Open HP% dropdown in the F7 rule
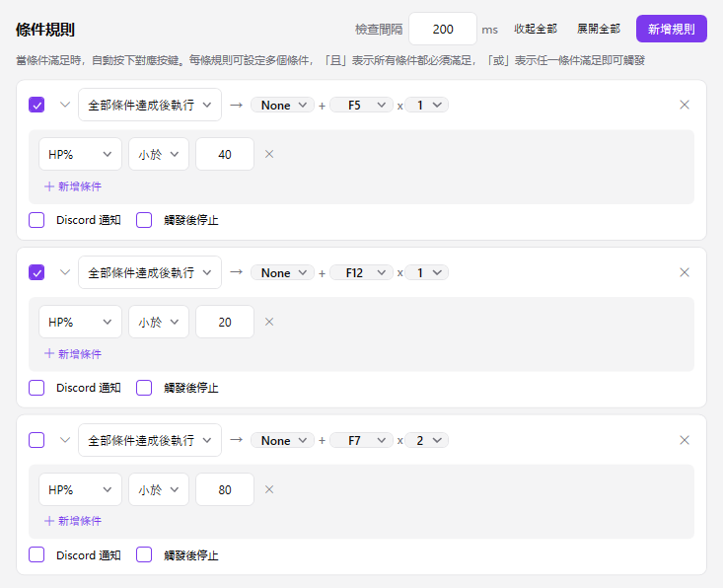 pos(80,489)
